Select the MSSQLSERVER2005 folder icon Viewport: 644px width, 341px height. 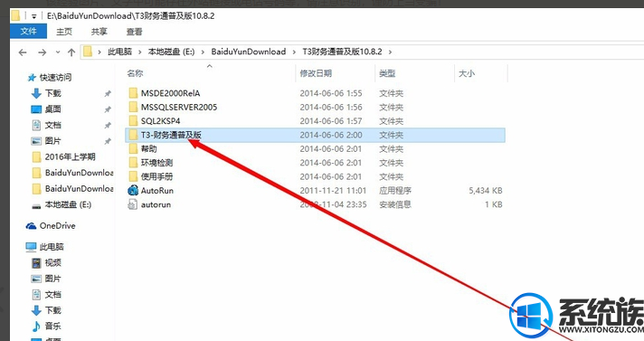(133, 108)
